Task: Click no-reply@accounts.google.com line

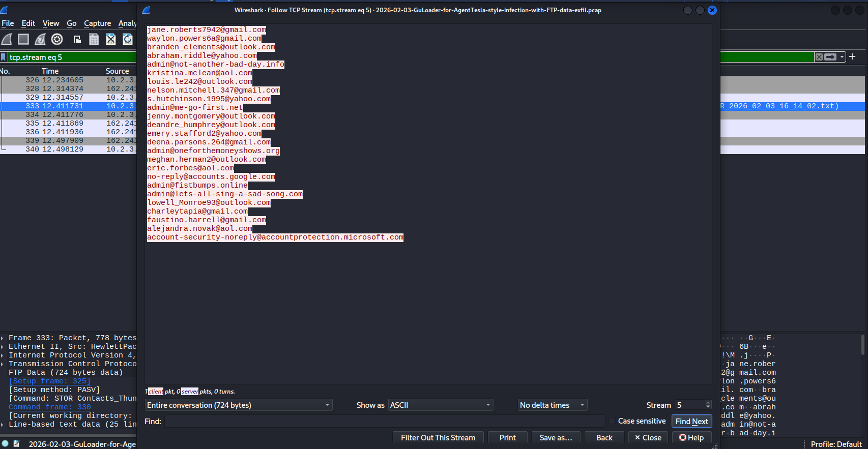Action: (x=211, y=177)
